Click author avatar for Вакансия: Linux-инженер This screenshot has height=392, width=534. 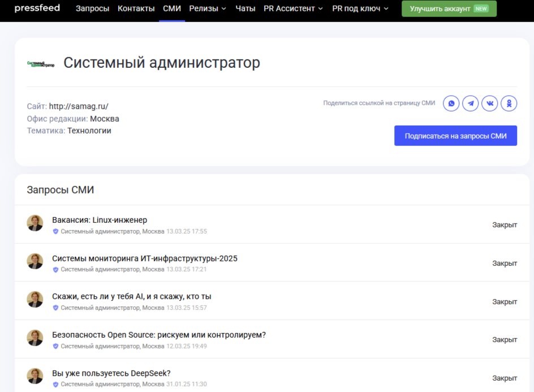click(35, 223)
